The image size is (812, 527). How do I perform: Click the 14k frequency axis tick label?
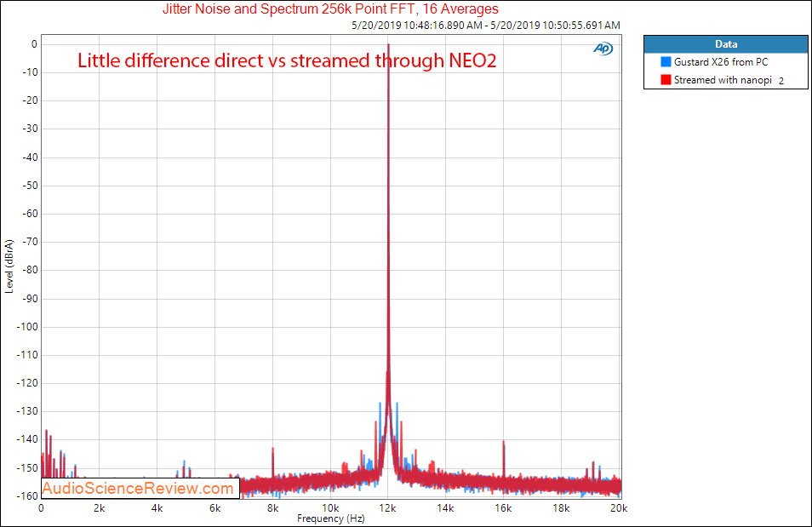pos(445,508)
